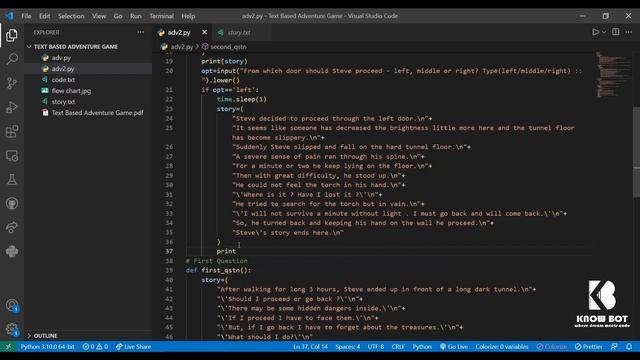Open the Python view in activity bar
640x360 pixels.
click(12, 251)
